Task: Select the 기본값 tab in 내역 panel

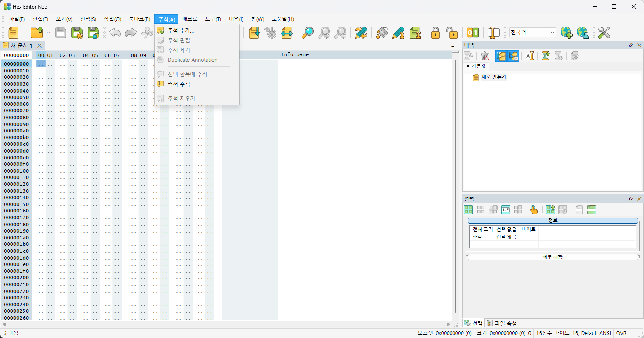Action: (476, 66)
